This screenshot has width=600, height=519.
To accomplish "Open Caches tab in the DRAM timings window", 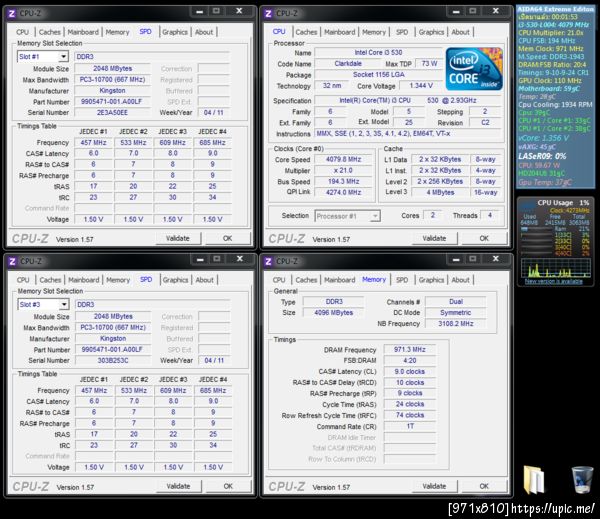I will 306,280.
